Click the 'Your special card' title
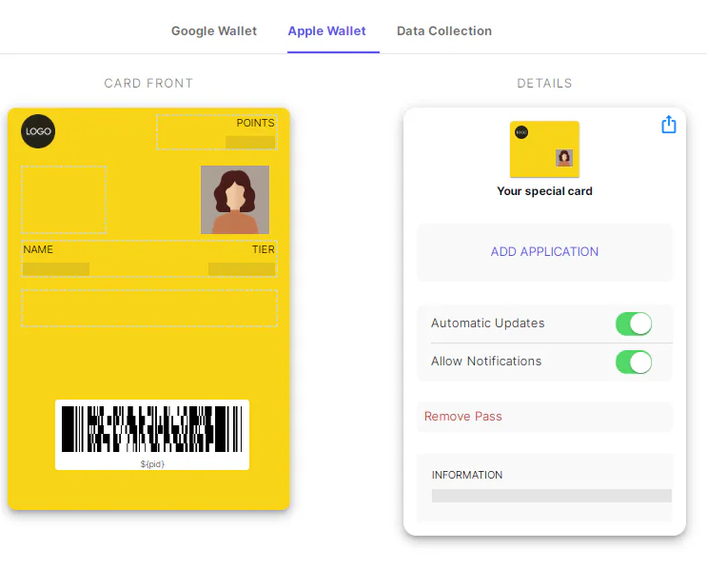The width and height of the screenshot is (707, 588). [544, 191]
